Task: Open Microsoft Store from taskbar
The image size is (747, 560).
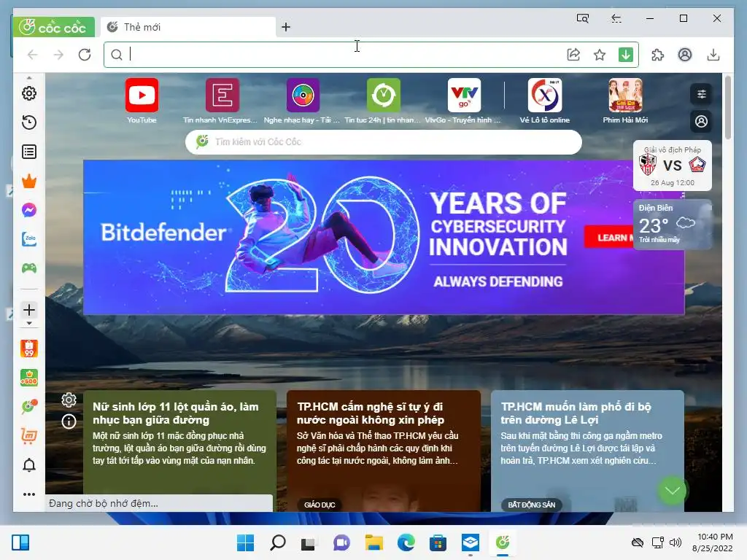Action: pos(438,542)
